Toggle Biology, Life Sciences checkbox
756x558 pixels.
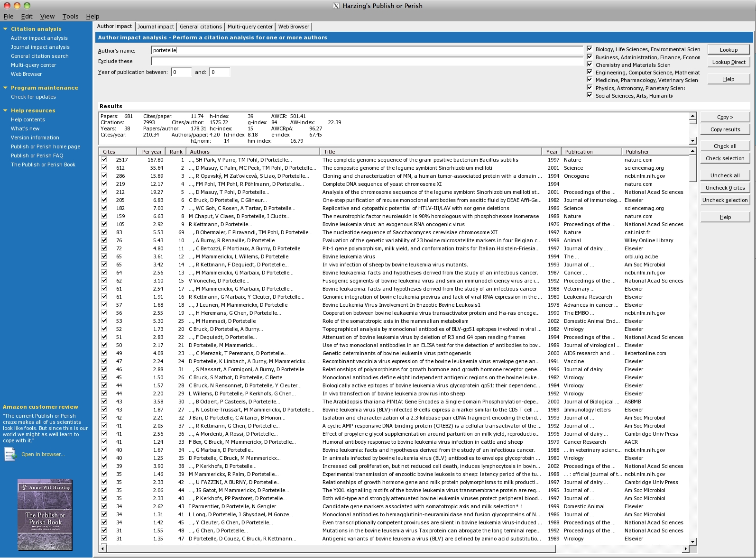click(x=590, y=49)
